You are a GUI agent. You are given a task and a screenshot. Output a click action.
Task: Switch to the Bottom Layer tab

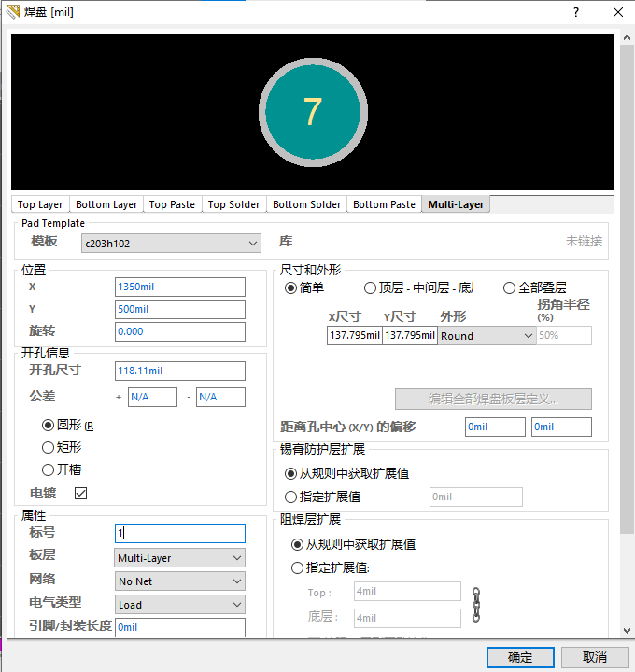pos(106,204)
